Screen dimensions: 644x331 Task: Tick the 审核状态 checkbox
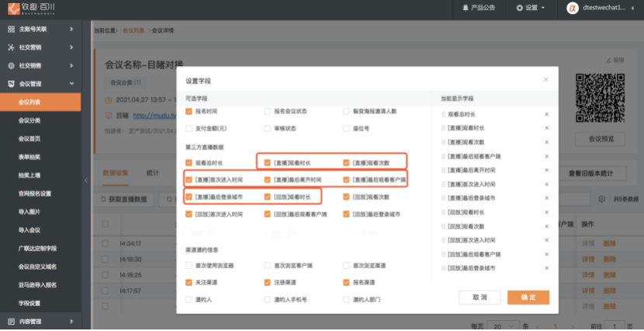tap(268, 128)
